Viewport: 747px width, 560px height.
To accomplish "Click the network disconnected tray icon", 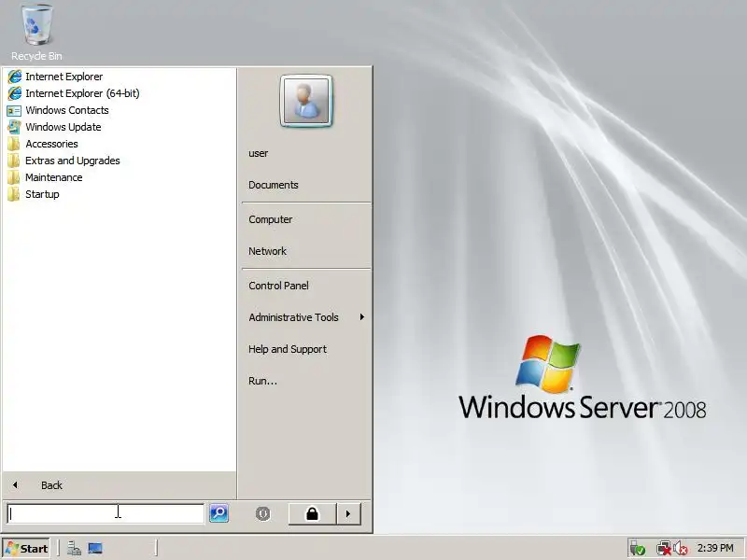I will [x=664, y=549].
